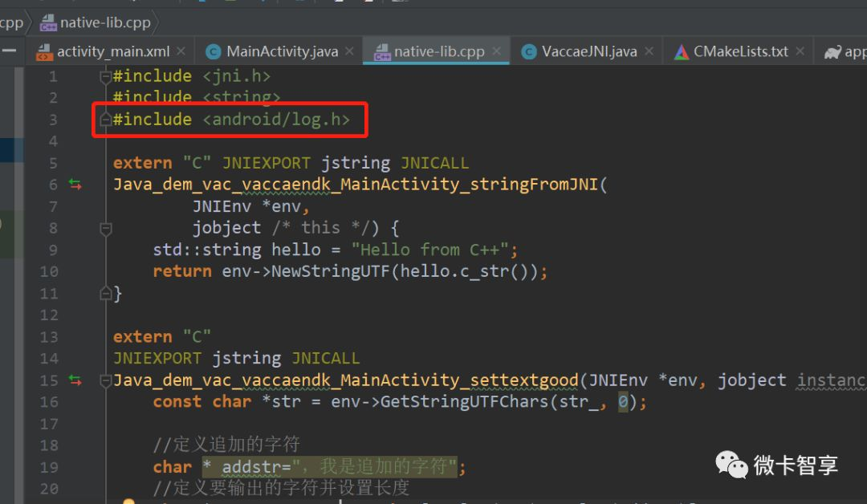
Task: Close the VaccaeJNI.java tab
Action: click(649, 51)
